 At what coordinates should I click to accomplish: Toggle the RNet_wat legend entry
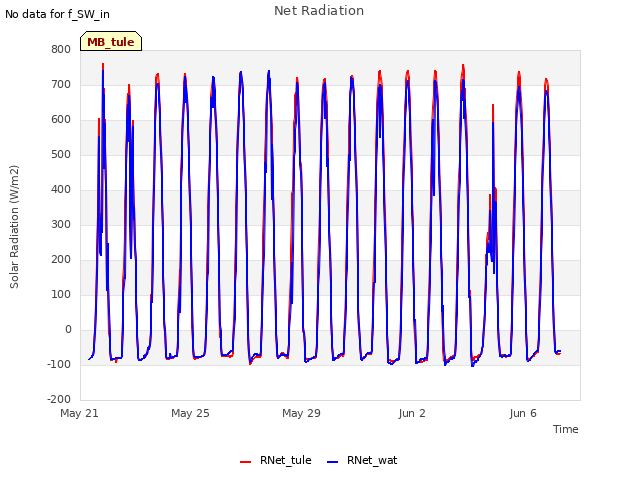(362, 460)
